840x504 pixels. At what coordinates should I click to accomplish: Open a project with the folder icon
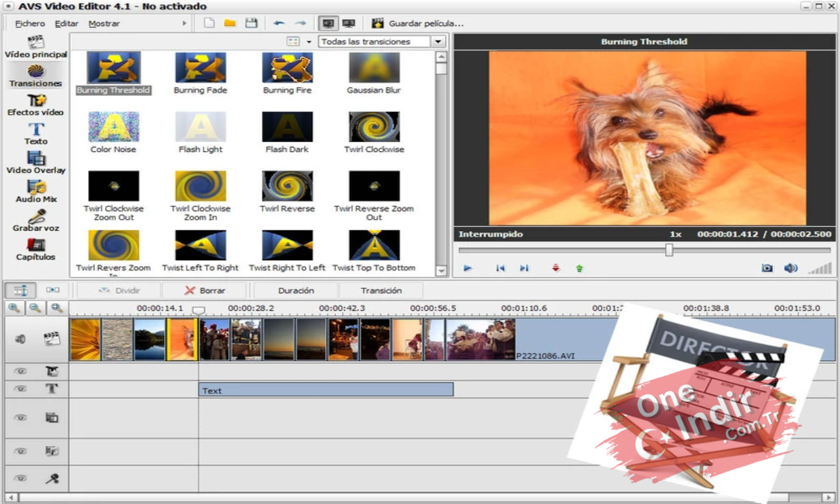pos(230,23)
